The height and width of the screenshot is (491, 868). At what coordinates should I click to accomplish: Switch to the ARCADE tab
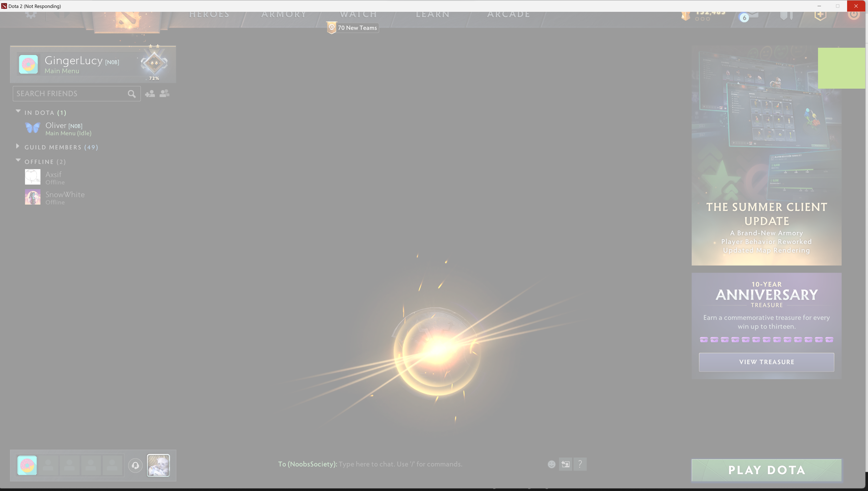coord(508,15)
